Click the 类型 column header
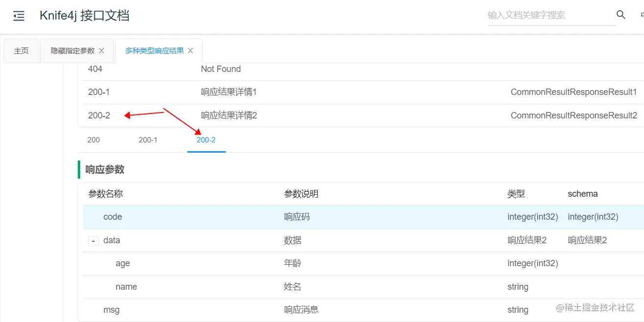Viewport: 644px width, 322px height. (x=516, y=194)
